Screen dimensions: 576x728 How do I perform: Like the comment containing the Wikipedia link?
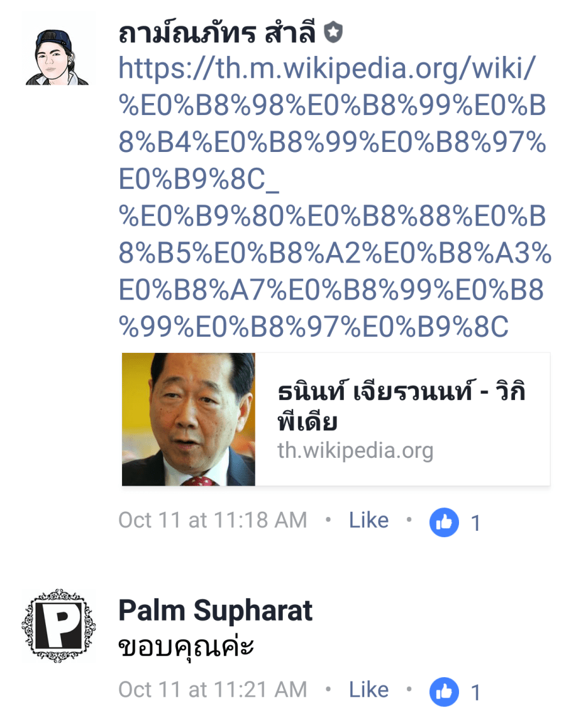[x=369, y=520]
